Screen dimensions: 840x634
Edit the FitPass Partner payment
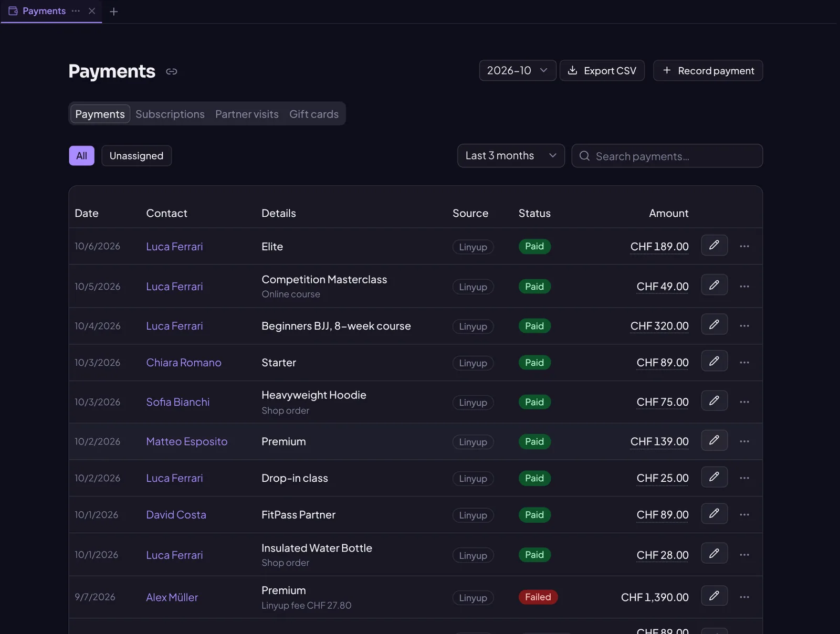point(714,513)
